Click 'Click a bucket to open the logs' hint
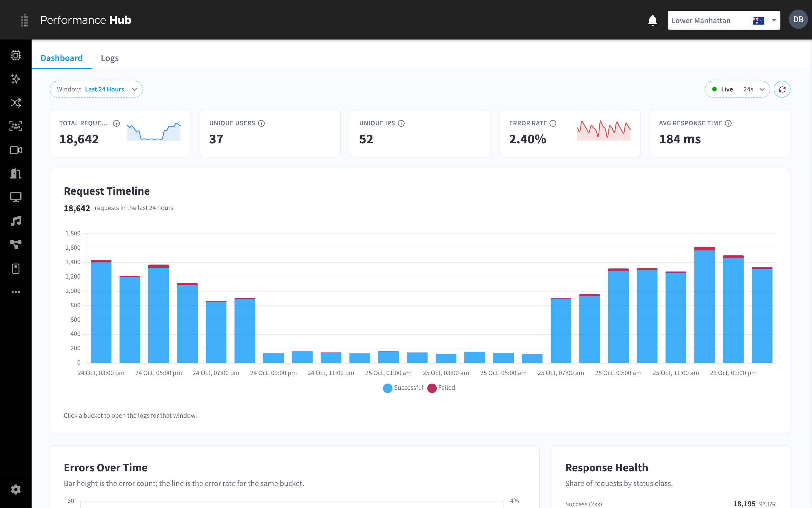812x508 pixels. coord(130,416)
